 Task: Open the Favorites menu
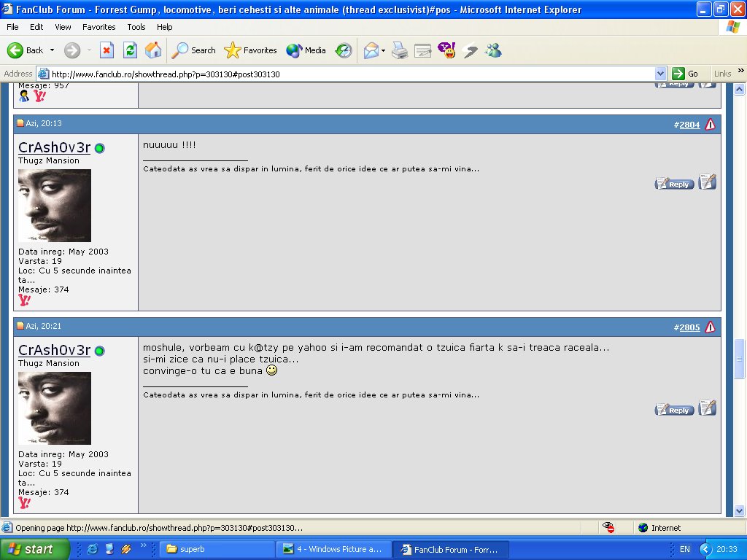[x=98, y=27]
